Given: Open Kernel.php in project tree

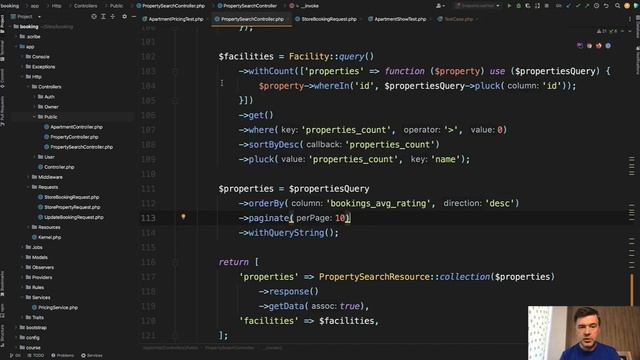Looking at the screenshot, I should 49,237.
